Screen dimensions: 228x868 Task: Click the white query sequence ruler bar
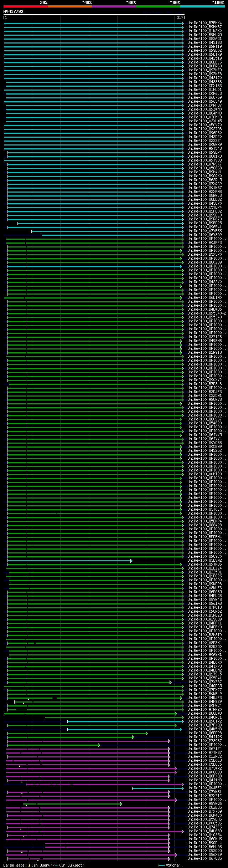(94, 15)
